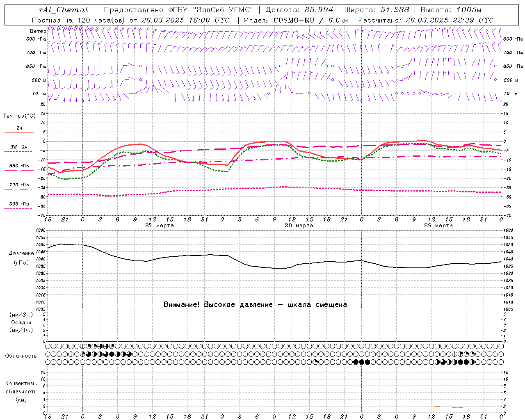The image size is (525, 420).
Task: Click the left temperature axis value "-40"
Action: [x=42, y=215]
